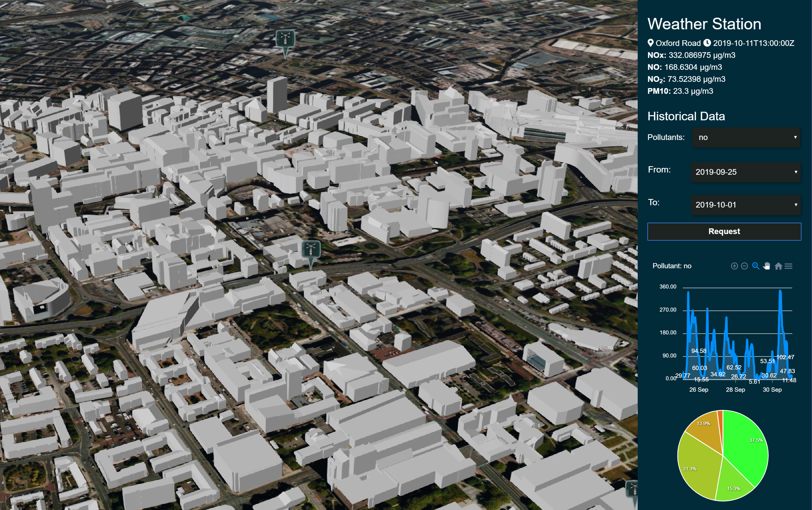Screen dimensions: 812x510
Task: Click the 94.58 data label on the chart
Action: tap(698, 351)
